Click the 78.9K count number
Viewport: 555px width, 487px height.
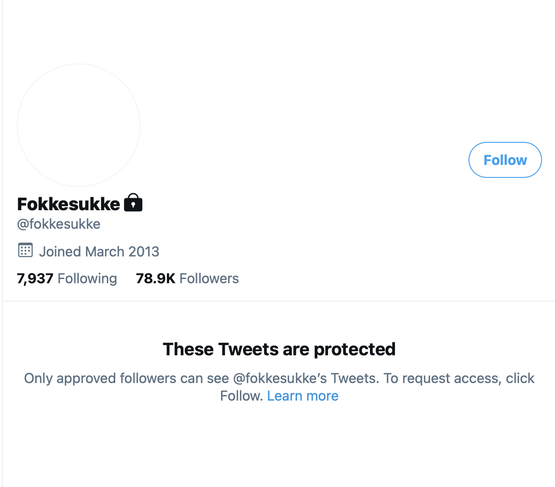coord(155,279)
